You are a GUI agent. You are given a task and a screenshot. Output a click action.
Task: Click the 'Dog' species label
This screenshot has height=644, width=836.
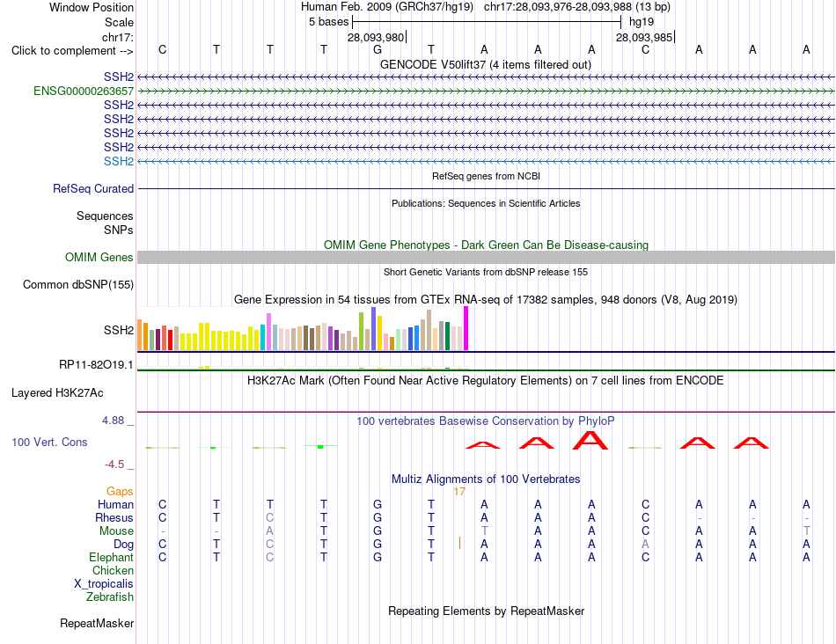(124, 545)
